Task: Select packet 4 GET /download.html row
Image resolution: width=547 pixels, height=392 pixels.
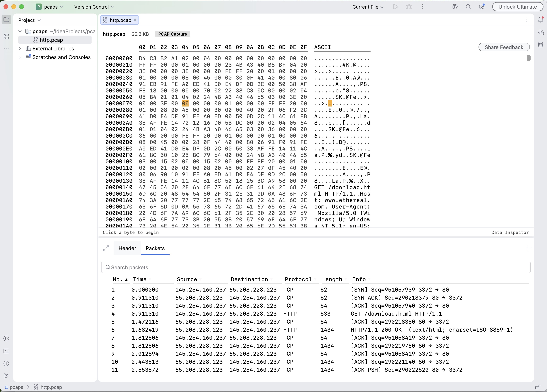Action: coord(316,314)
